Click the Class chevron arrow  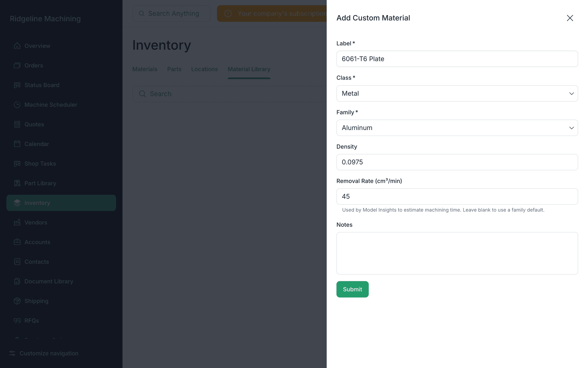571,94
